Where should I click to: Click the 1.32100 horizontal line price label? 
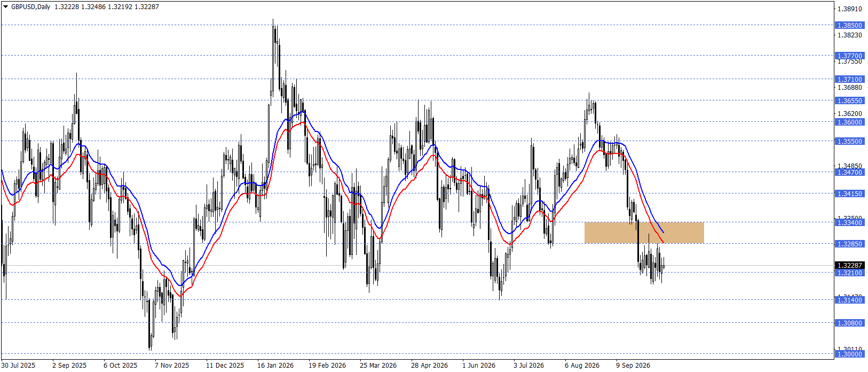tap(849, 273)
